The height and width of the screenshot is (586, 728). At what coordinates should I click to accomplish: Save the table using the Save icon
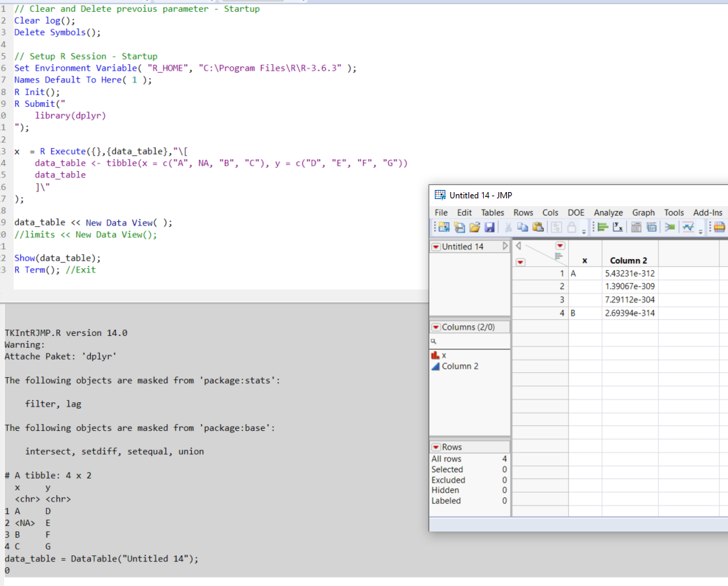click(x=491, y=227)
